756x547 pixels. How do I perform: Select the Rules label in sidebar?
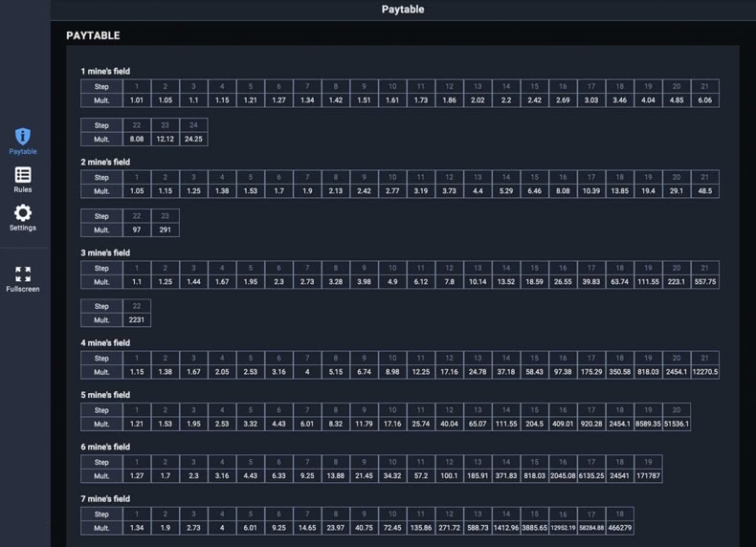[x=23, y=189]
